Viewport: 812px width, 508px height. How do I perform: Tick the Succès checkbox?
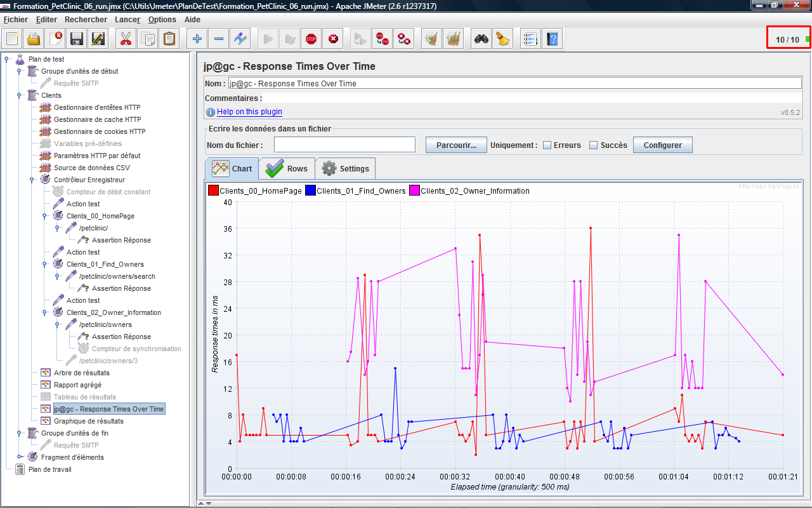point(593,145)
